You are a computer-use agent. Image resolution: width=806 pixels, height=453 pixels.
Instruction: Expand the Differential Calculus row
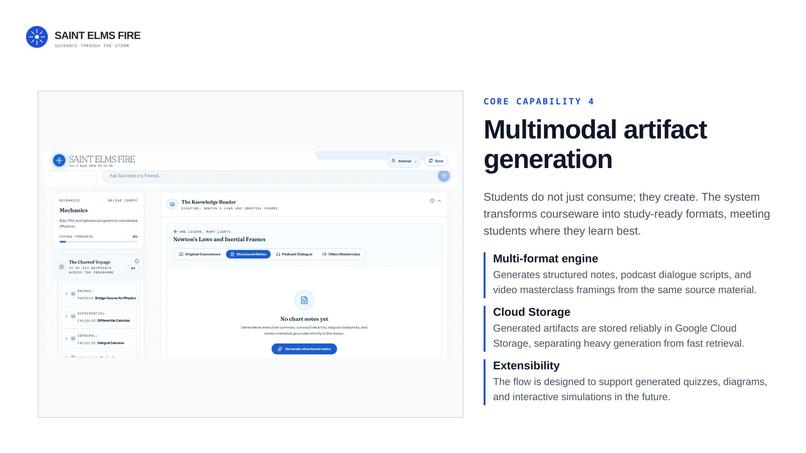click(x=66, y=317)
